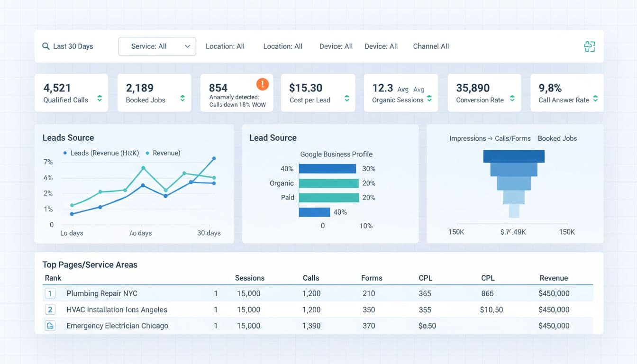Sort table by Rank column header
637x364 pixels.
click(x=53, y=278)
